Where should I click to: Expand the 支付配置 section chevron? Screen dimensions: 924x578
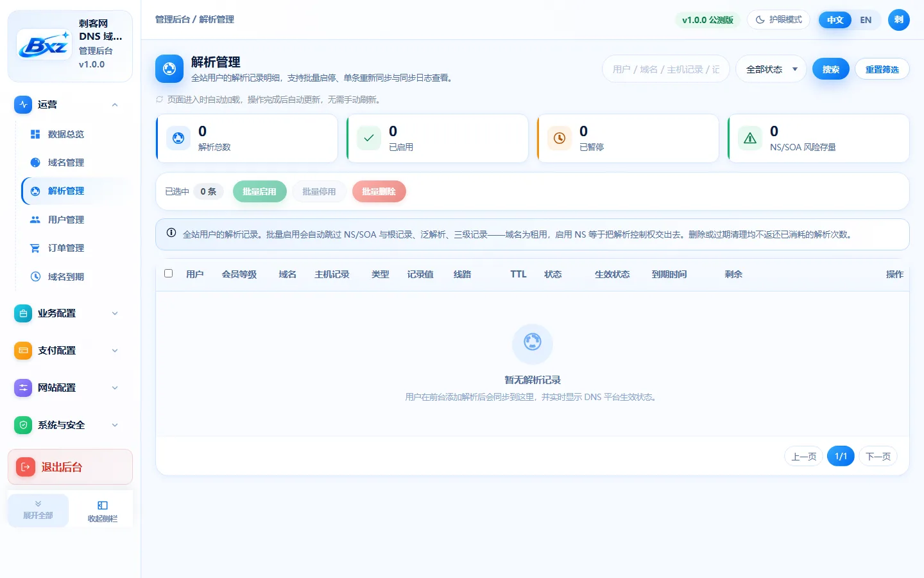pyautogui.click(x=115, y=351)
